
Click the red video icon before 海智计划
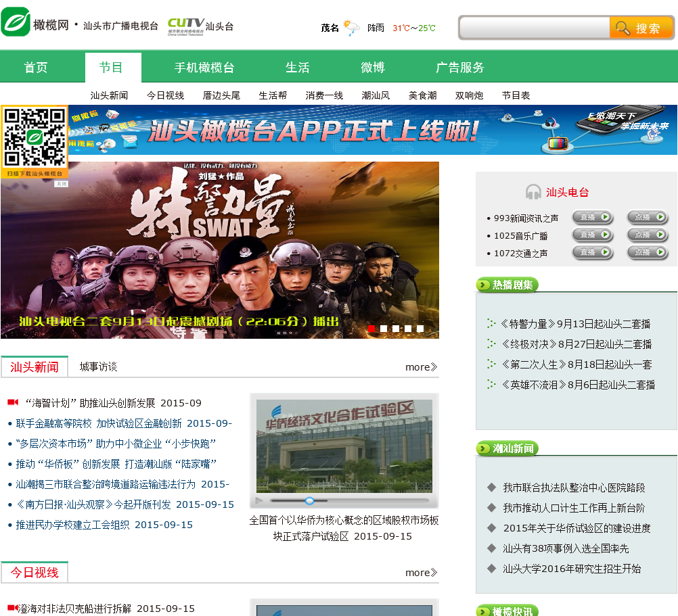(x=13, y=402)
